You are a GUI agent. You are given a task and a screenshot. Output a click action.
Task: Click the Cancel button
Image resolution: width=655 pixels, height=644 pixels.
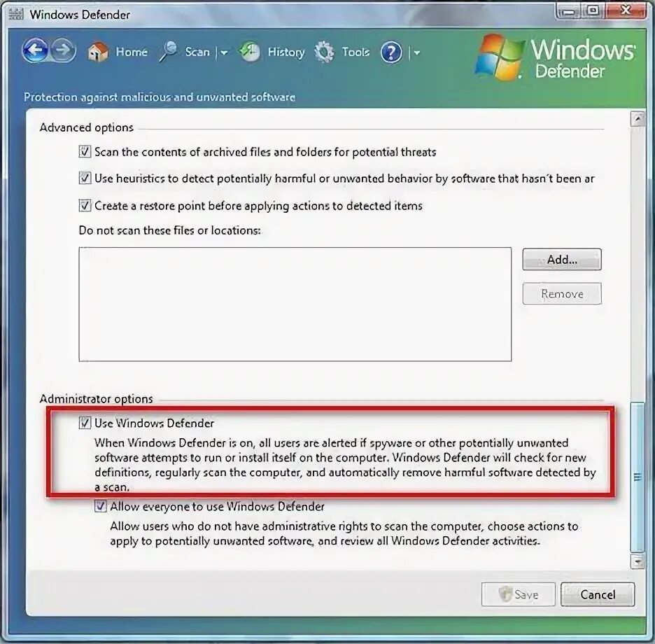click(x=598, y=594)
